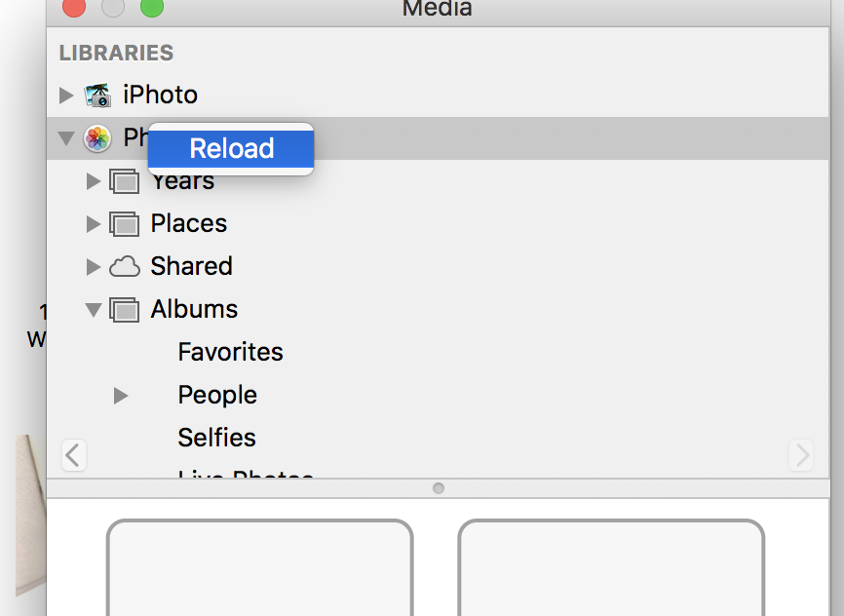This screenshot has width=844, height=616.
Task: Click the Photos app pinwheel icon
Action: point(97,138)
